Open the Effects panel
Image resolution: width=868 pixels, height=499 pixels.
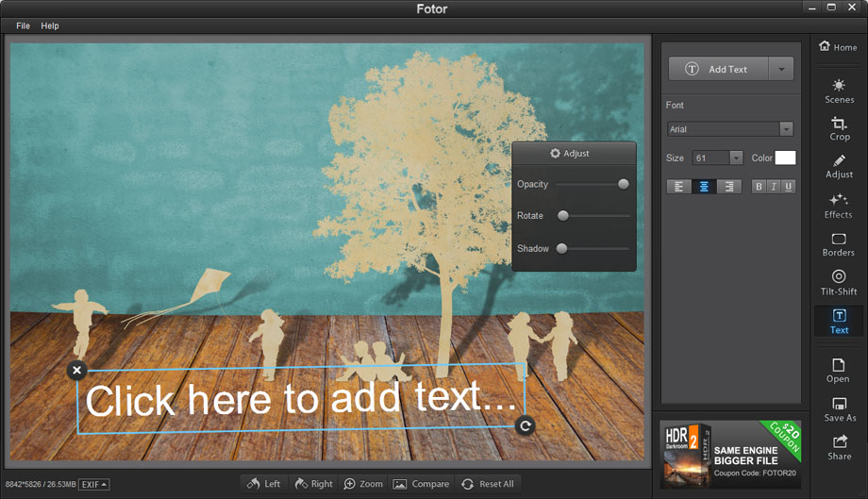838,206
